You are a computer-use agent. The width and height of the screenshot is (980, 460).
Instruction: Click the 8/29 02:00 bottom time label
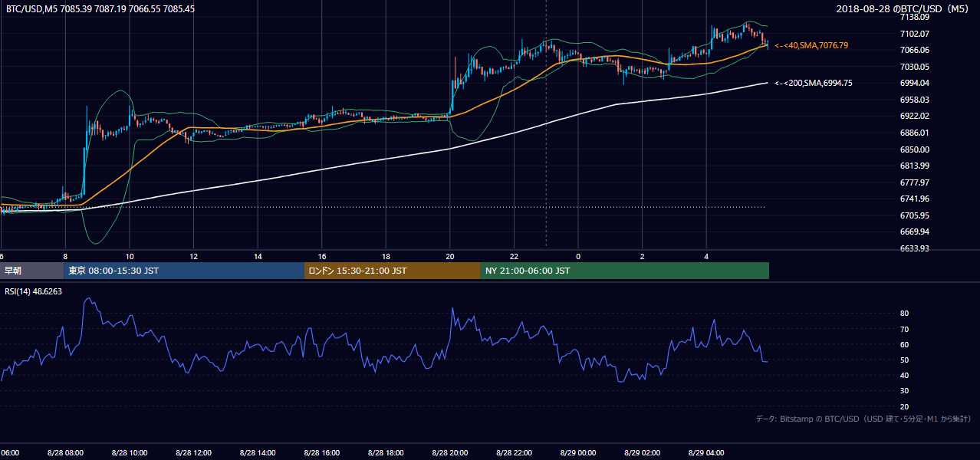(x=643, y=452)
